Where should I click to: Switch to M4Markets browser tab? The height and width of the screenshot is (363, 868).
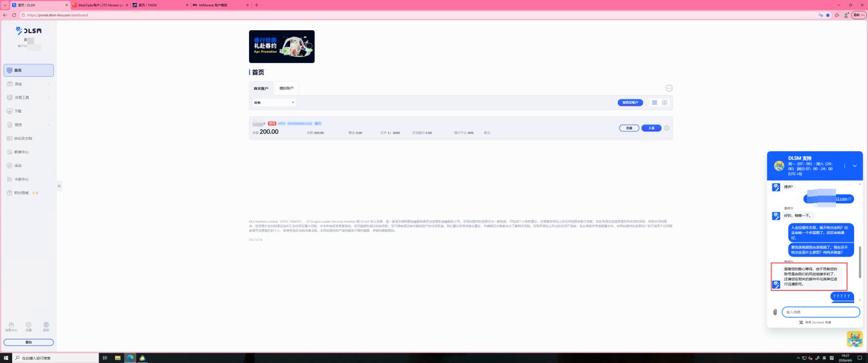coord(220,5)
